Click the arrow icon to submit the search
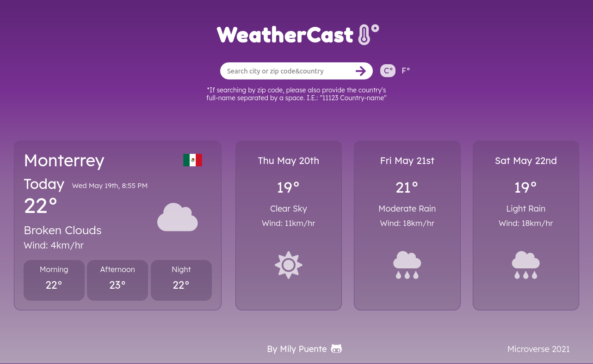Viewport: 593px width, 364px height. (361, 71)
